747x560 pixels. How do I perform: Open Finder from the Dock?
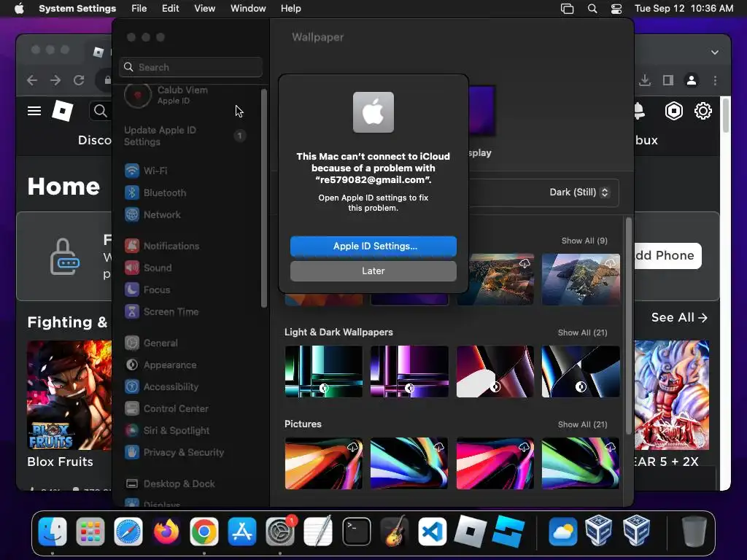pos(53,532)
